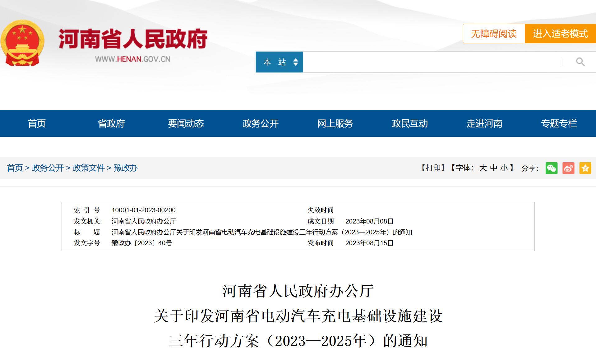Click the date 2023年08月08日
The width and height of the screenshot is (596, 364).
pyautogui.click(x=369, y=221)
